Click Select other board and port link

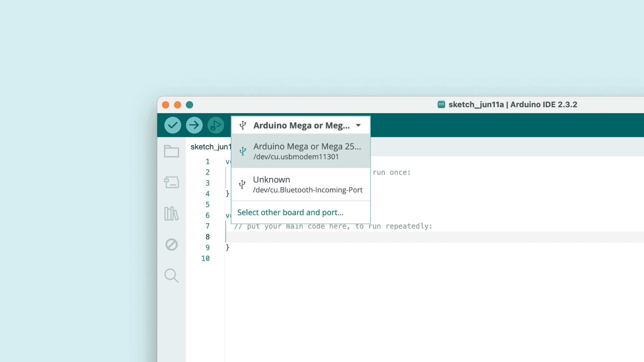point(290,213)
